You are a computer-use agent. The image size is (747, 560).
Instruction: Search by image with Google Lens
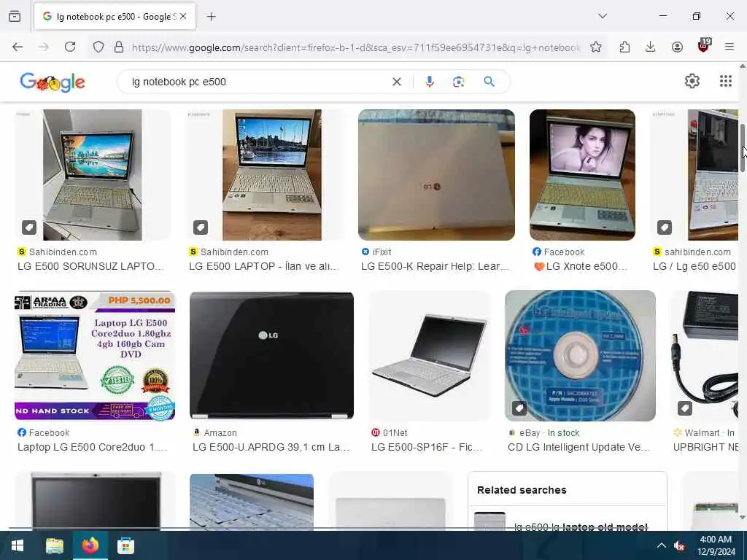point(458,82)
